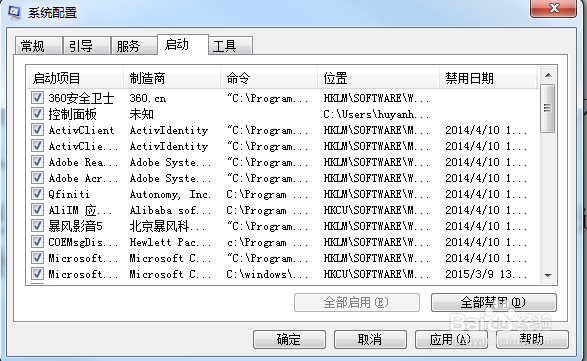Click the 应用(A) button
Image resolution: width=587 pixels, height=361 pixels.
tap(451, 339)
